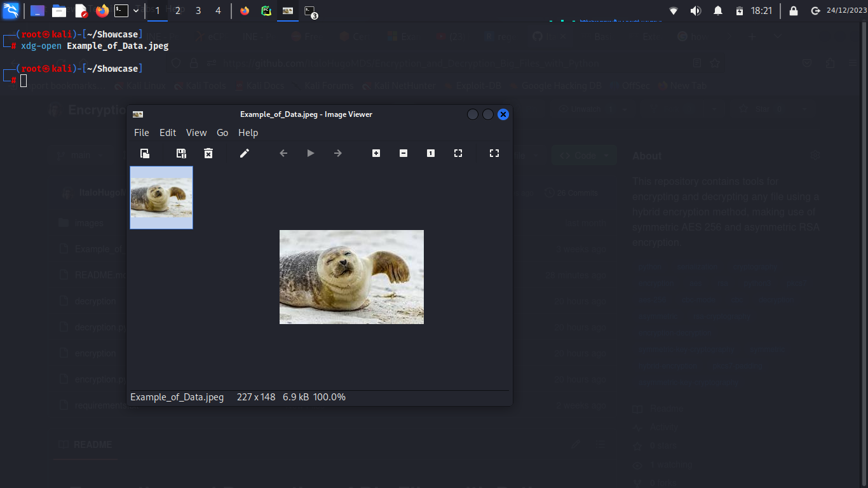Open the terminal emulator launcher
This screenshot has width=868, height=488.
click(121, 11)
